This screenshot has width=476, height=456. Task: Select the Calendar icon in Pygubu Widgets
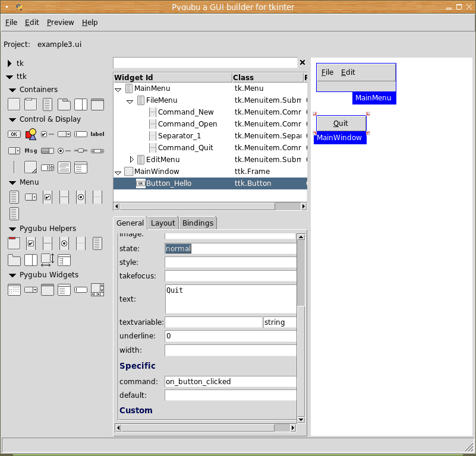14,290
